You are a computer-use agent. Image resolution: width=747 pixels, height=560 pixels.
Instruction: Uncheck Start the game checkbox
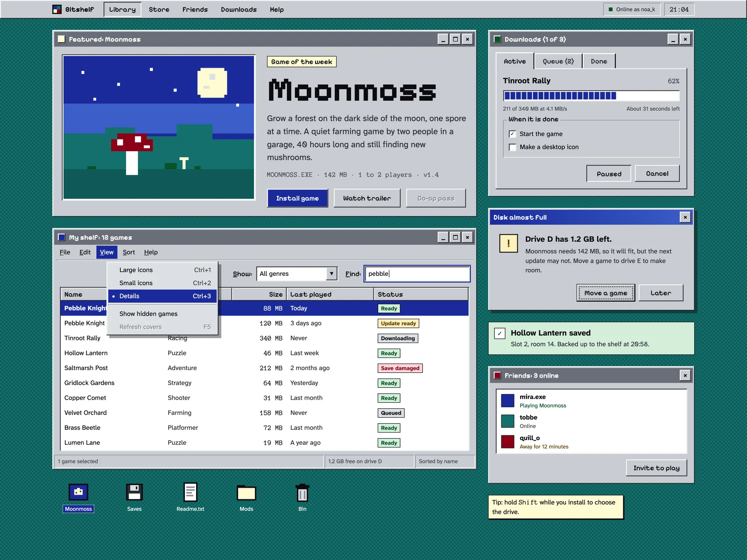coord(513,134)
